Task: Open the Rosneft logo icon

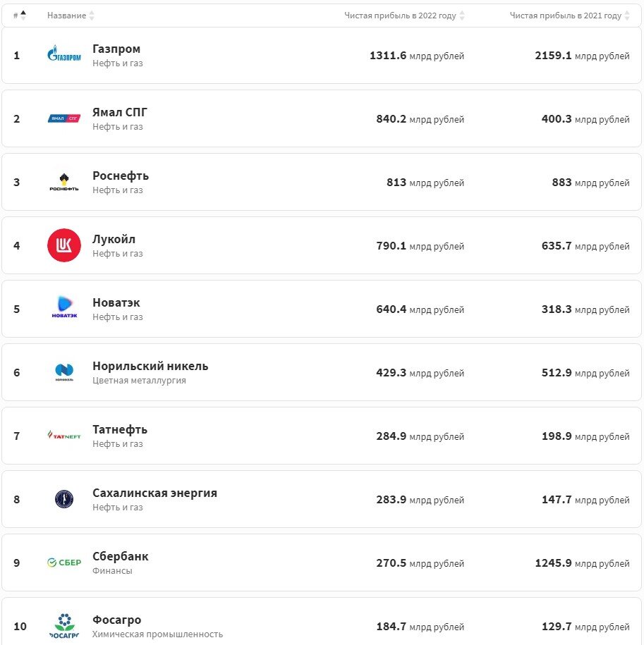Action: (x=63, y=183)
